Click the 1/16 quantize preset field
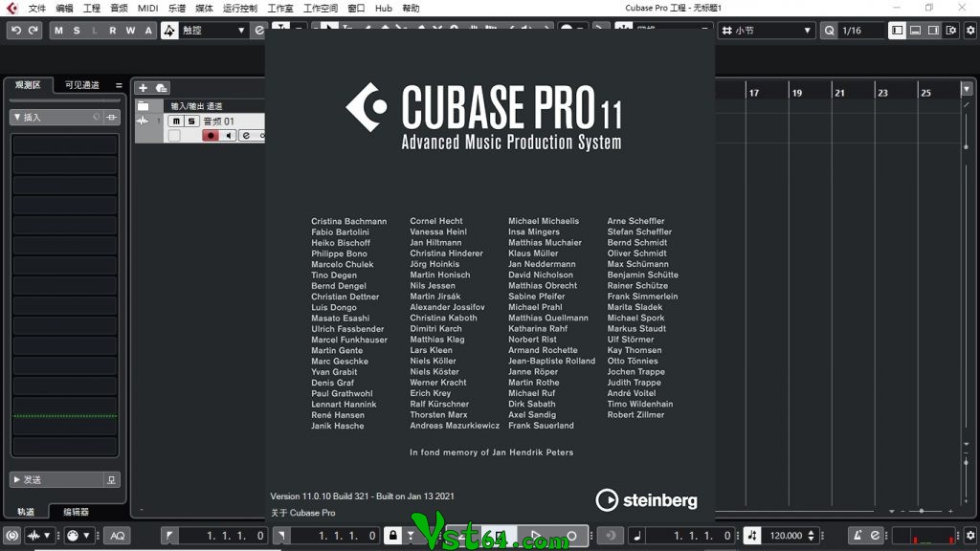 click(x=861, y=30)
